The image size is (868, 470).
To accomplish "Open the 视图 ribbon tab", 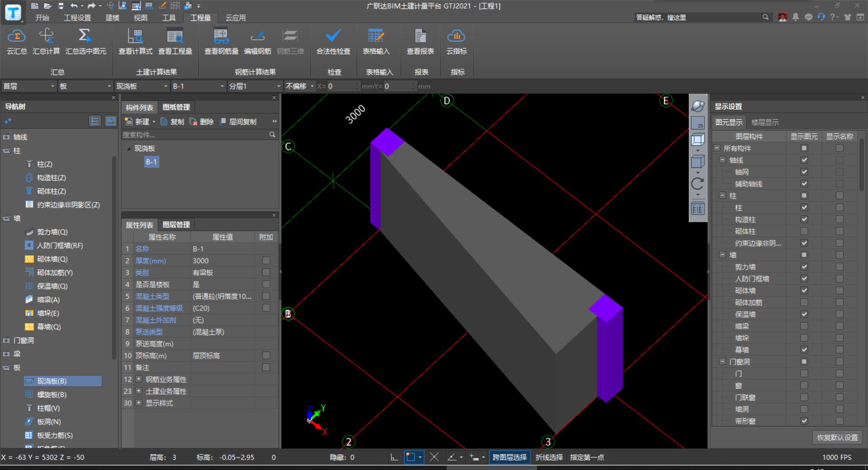I will (x=141, y=18).
